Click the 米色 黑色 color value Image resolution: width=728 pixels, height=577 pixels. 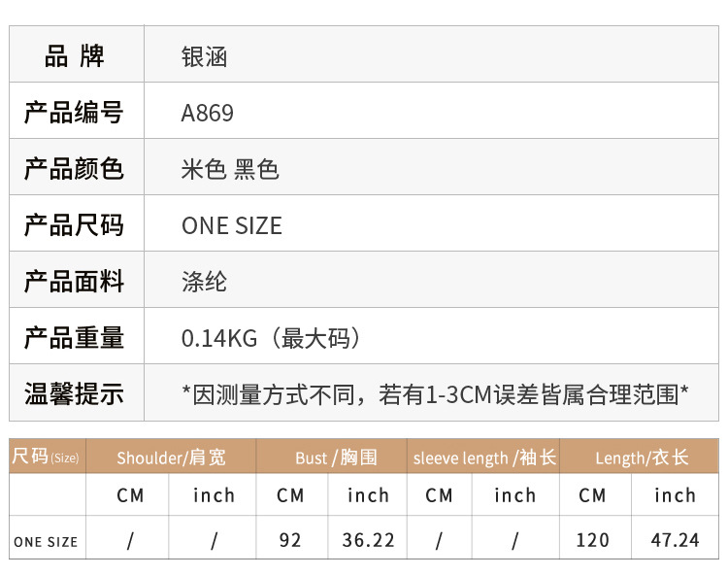pos(230,169)
